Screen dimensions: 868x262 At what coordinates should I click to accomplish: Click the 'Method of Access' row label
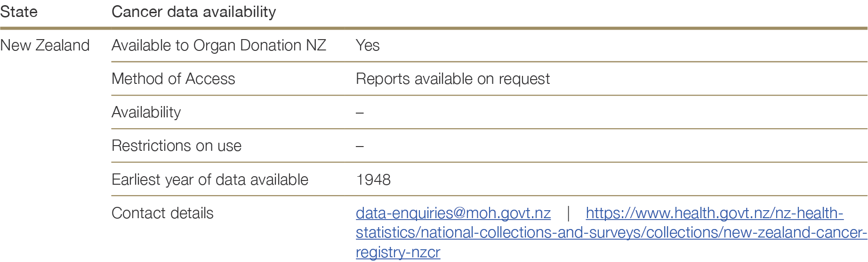pyautogui.click(x=173, y=79)
